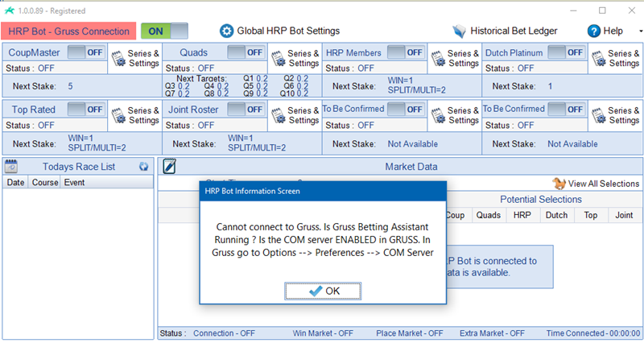
Task: Click Win Market - OFF status entry
Action: [x=323, y=333]
